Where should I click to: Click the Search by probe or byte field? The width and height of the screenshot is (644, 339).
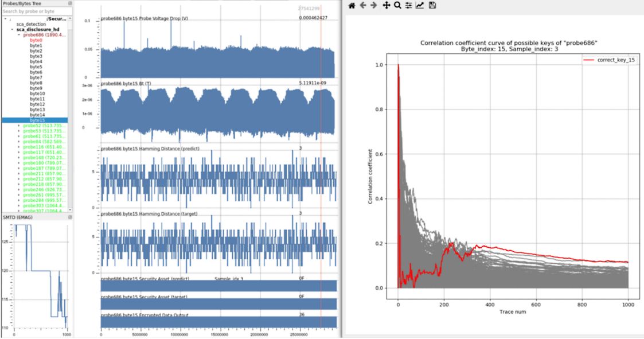(34, 11)
